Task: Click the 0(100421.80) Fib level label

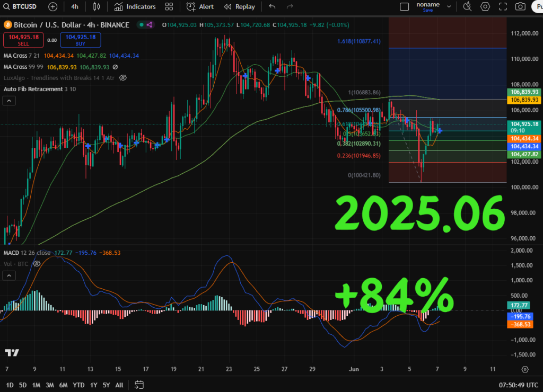Action: [x=364, y=175]
